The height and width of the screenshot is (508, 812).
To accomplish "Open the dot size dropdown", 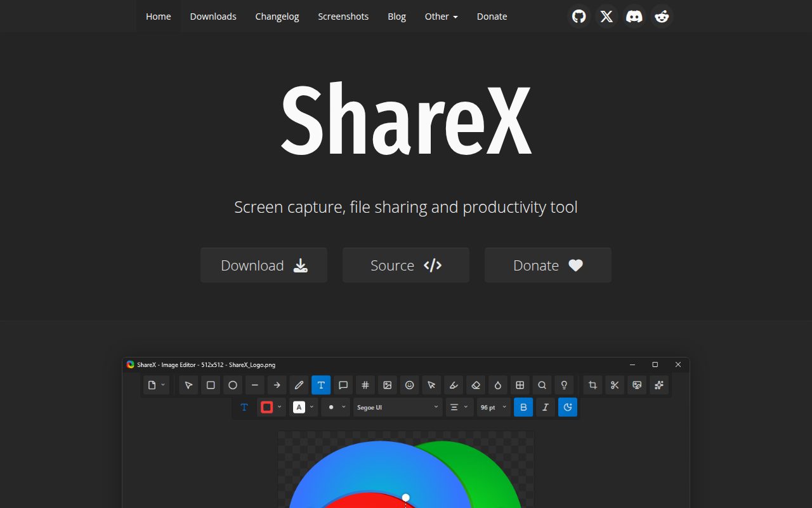I will click(336, 407).
